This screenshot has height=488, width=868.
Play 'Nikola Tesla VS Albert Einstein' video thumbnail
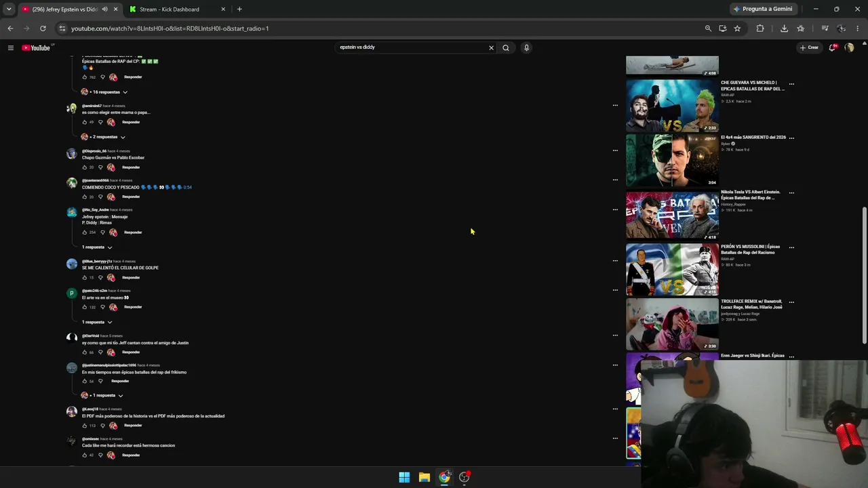(x=672, y=216)
